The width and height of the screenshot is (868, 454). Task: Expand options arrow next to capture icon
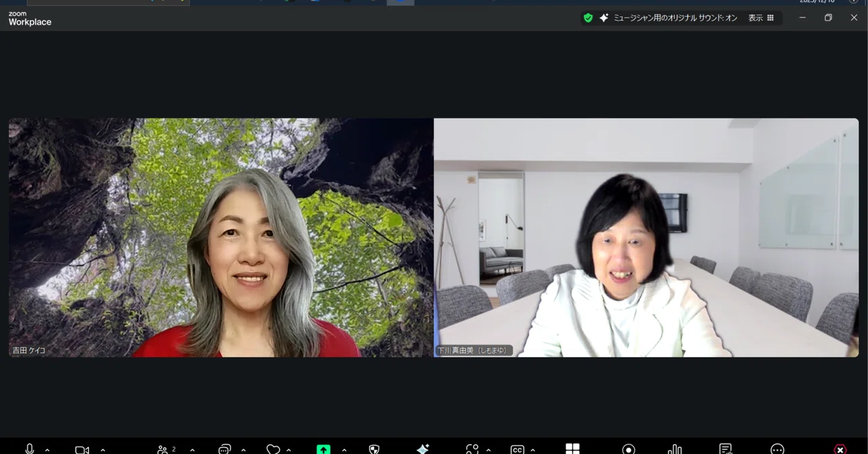coord(488,450)
